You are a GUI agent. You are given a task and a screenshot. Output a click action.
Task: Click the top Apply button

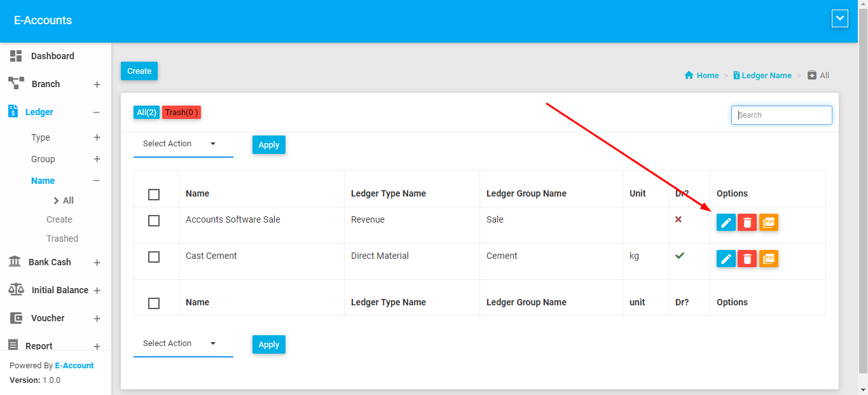click(268, 145)
